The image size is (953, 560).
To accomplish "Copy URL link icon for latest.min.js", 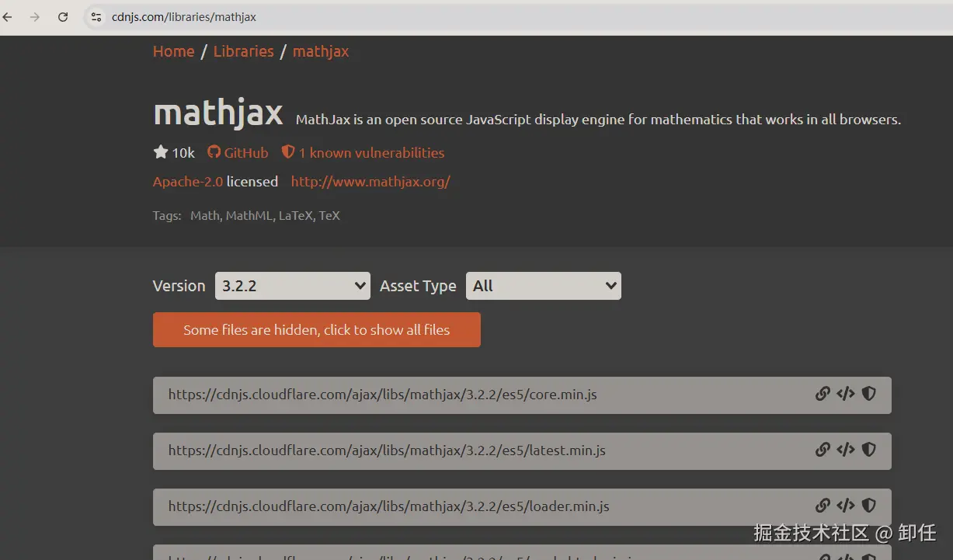I will pos(823,450).
